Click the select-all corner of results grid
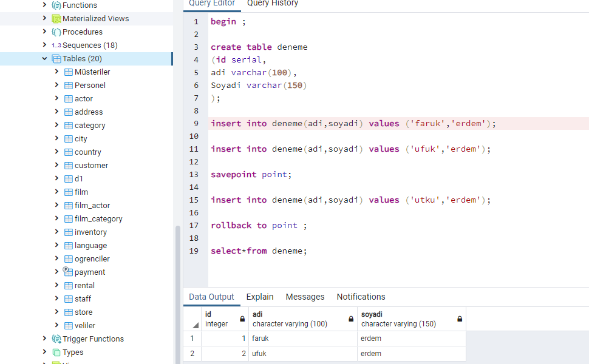This screenshot has width=589, height=364. (x=192, y=319)
